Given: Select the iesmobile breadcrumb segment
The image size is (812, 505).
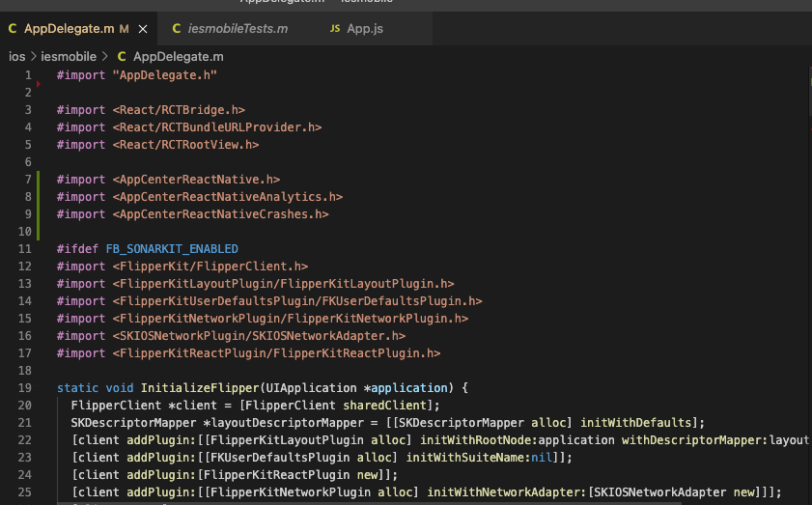Looking at the screenshot, I should pyautogui.click(x=69, y=56).
